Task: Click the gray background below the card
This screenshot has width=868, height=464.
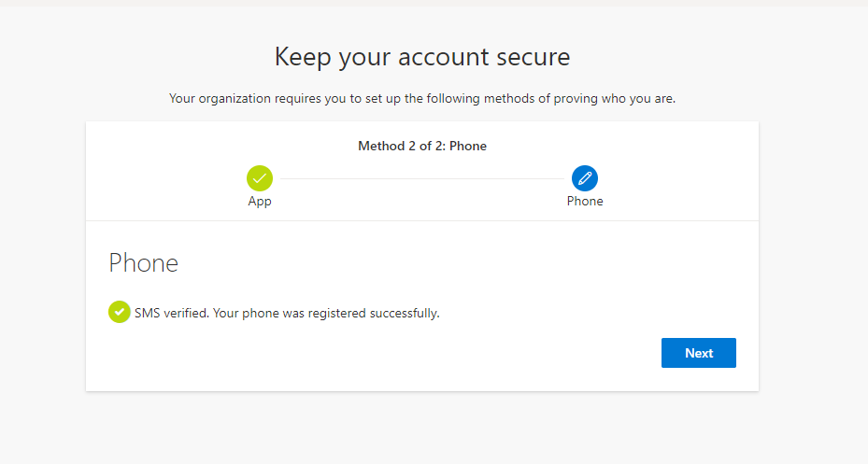Action: [x=422, y=429]
